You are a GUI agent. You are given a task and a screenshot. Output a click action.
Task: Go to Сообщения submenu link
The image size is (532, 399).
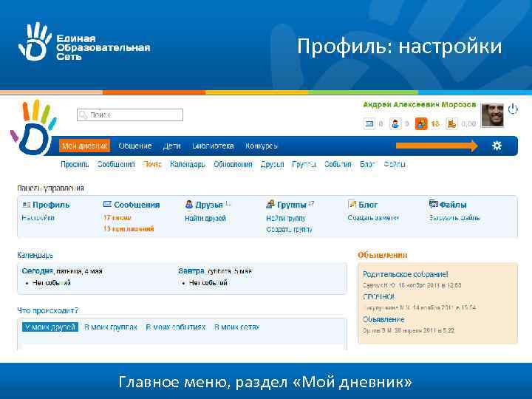coord(116,165)
